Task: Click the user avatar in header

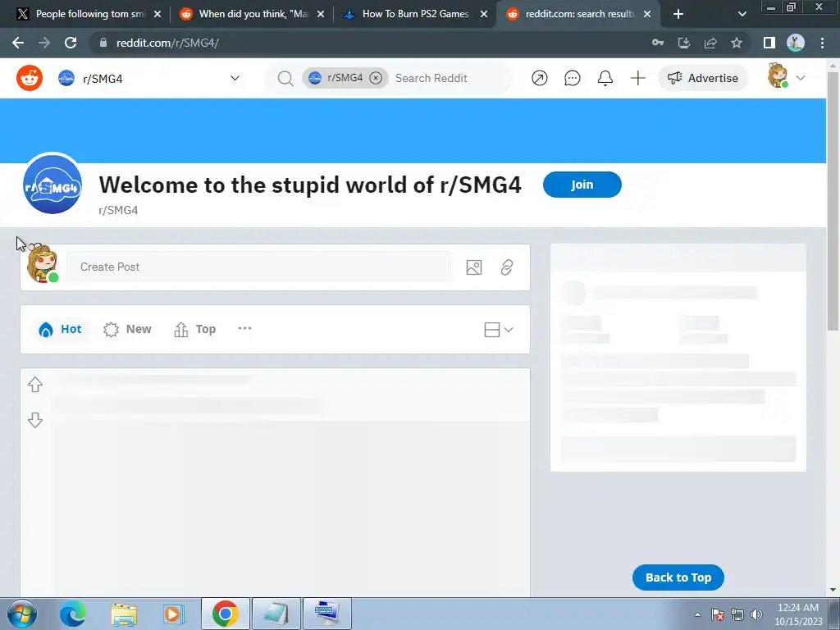Action: click(x=778, y=76)
